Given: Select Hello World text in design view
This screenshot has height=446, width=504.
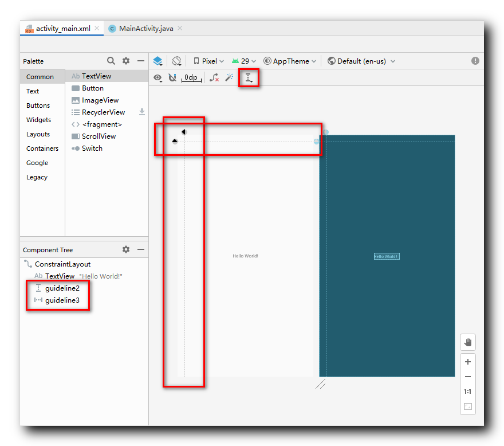Looking at the screenshot, I should tap(245, 256).
